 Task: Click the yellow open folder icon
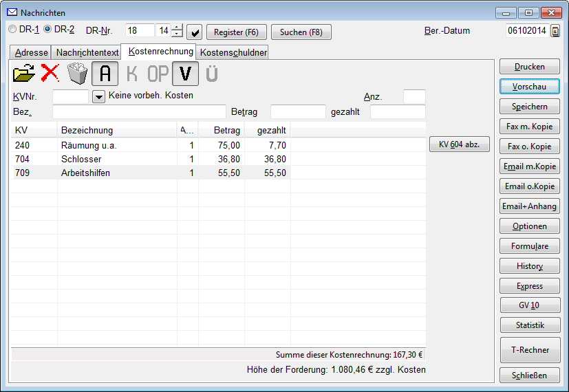click(24, 73)
